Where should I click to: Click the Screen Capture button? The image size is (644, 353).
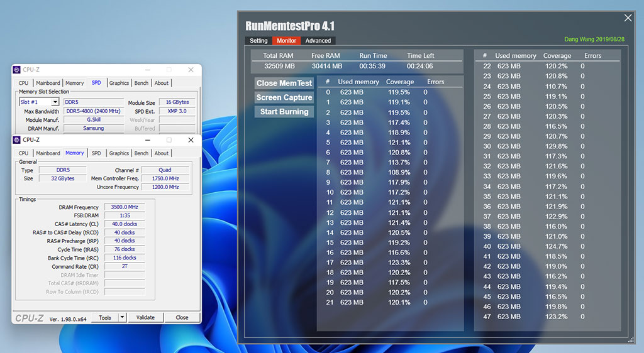tap(284, 97)
